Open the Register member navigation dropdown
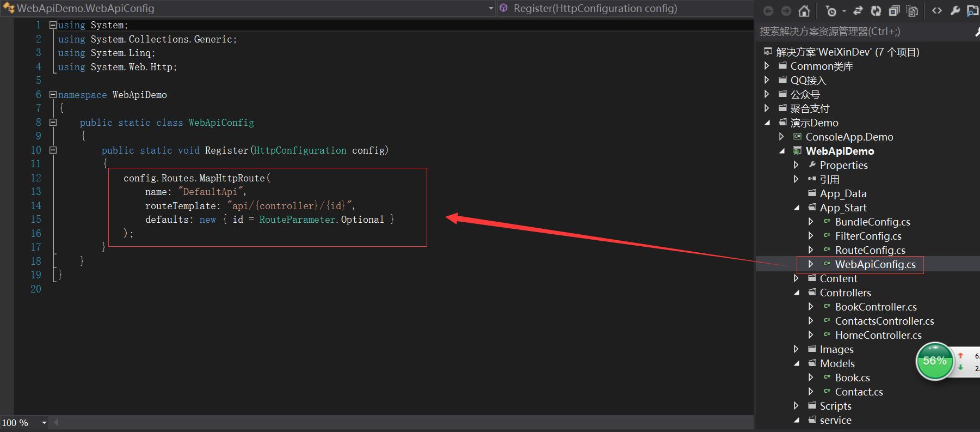This screenshot has height=432, width=980. click(x=626, y=8)
